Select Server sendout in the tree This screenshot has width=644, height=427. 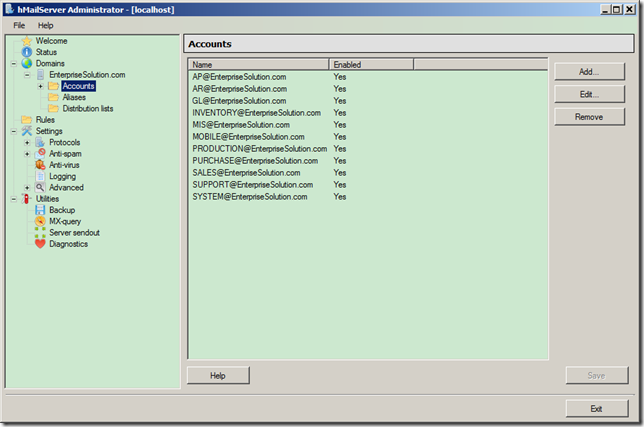74,232
